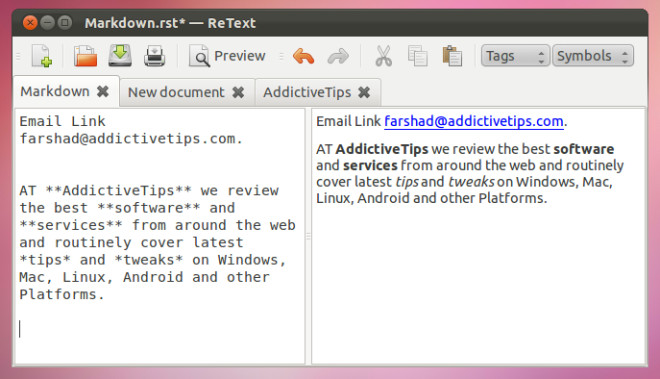Open the farshad@addictivetips.com email link

474,121
